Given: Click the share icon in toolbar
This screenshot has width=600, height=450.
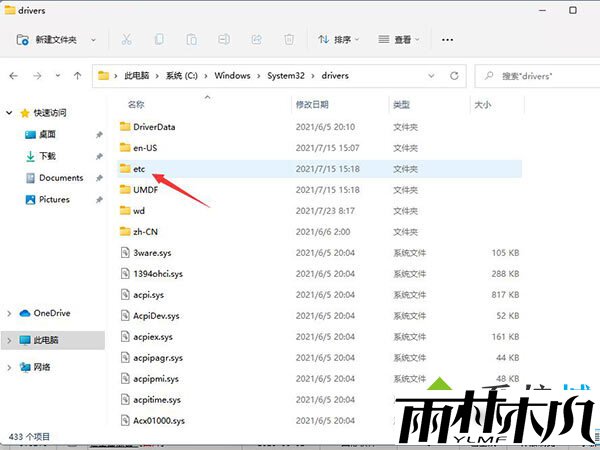Looking at the screenshot, I should [x=256, y=40].
